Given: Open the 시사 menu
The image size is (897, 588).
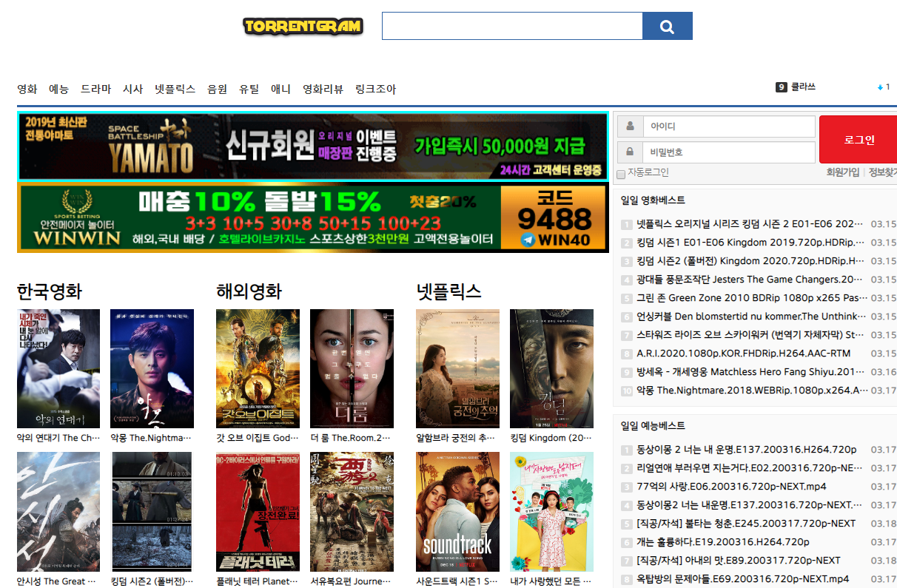Looking at the screenshot, I should [x=133, y=89].
